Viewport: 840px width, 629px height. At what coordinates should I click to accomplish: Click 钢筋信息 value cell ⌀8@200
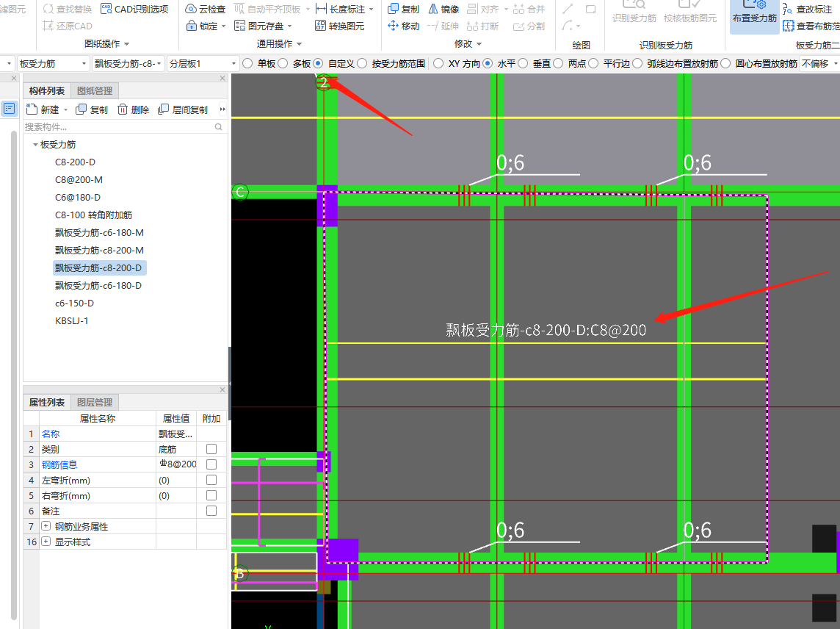pyautogui.click(x=177, y=464)
